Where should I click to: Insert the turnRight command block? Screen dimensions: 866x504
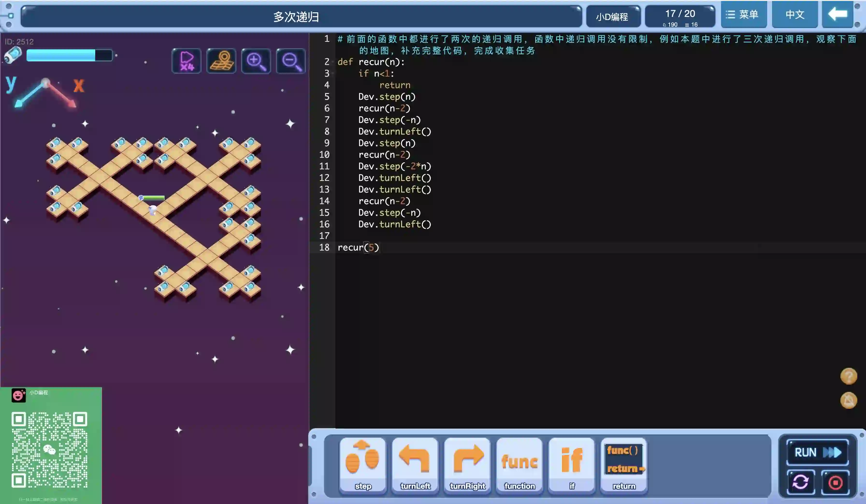[x=467, y=464]
